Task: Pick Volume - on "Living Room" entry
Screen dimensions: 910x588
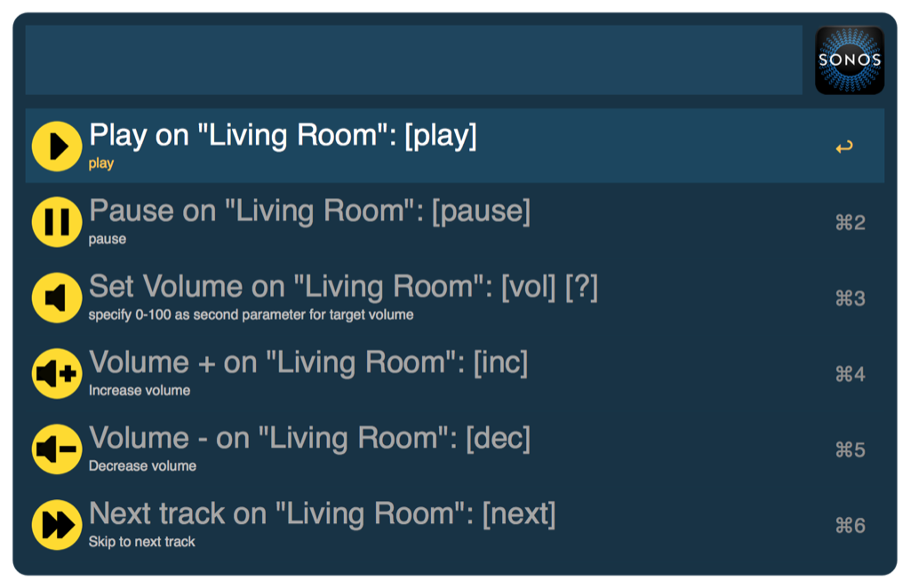Action: click(x=309, y=439)
